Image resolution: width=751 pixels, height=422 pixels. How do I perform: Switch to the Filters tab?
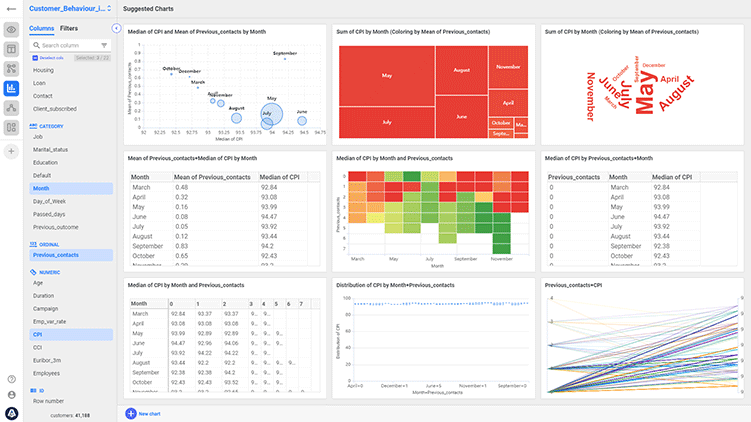[69, 29]
